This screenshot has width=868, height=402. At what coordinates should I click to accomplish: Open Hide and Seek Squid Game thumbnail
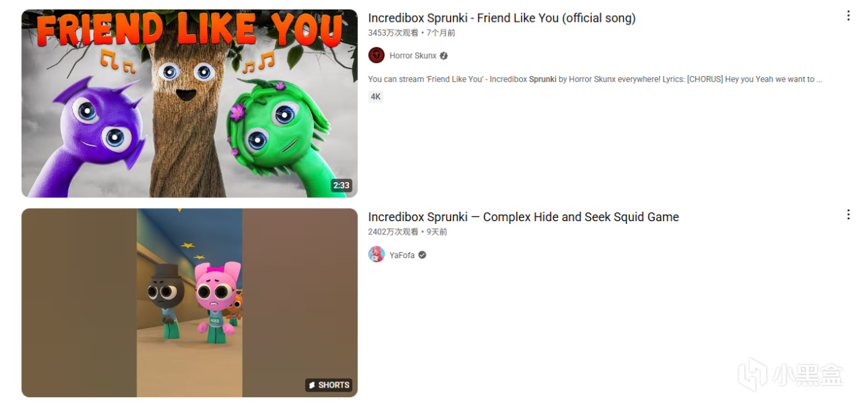pyautogui.click(x=189, y=303)
